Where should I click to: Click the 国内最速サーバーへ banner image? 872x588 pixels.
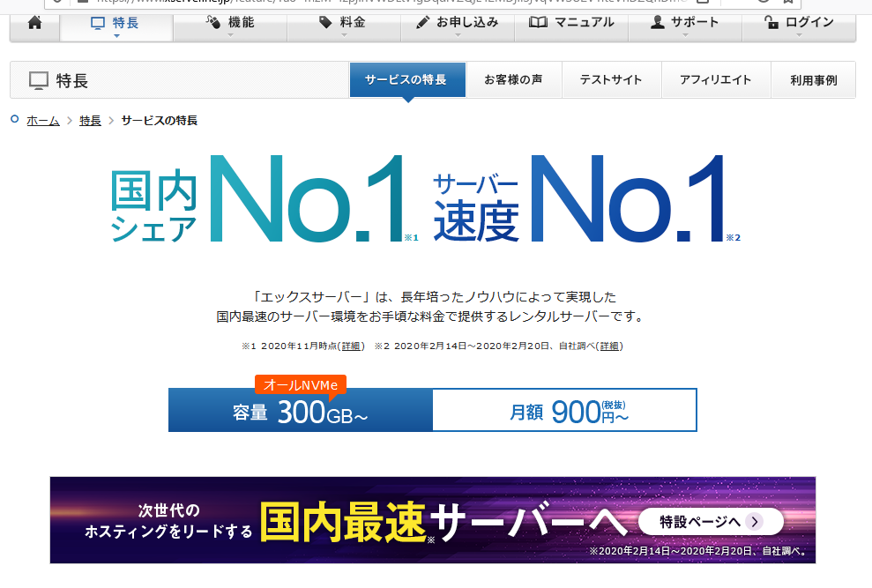433,520
